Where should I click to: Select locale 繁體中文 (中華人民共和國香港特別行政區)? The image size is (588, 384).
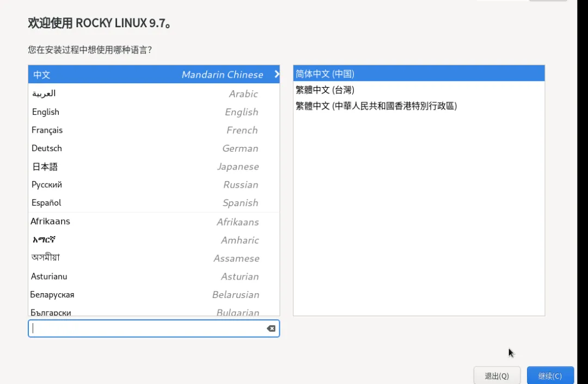click(x=419, y=106)
